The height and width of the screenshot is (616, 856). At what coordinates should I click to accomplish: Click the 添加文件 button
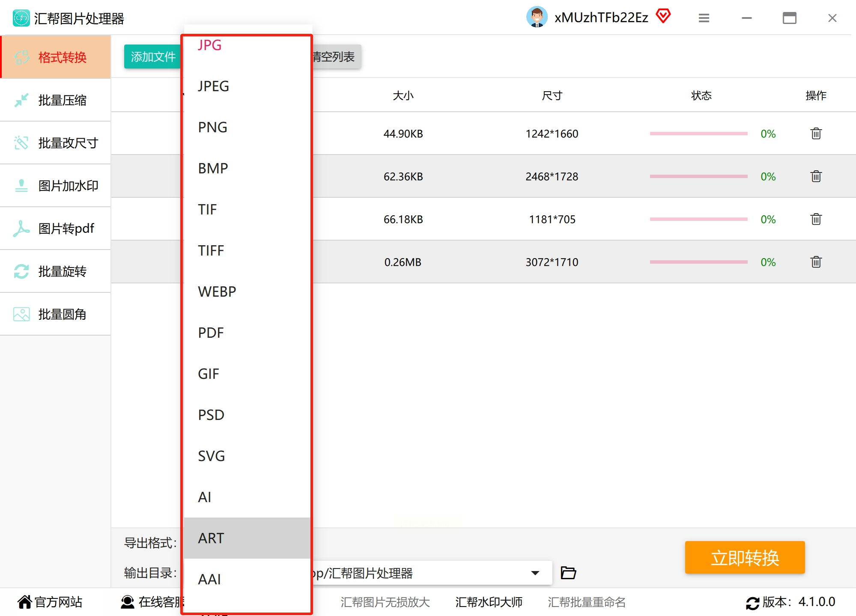[152, 57]
